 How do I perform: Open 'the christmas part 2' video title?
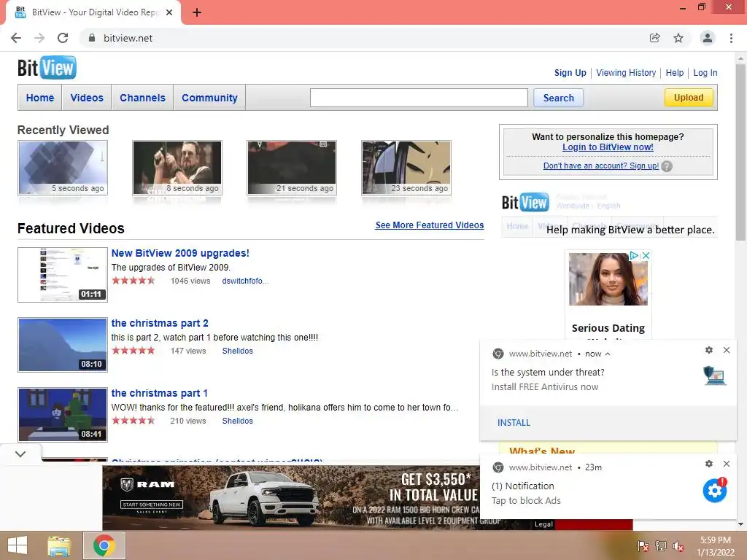click(160, 323)
